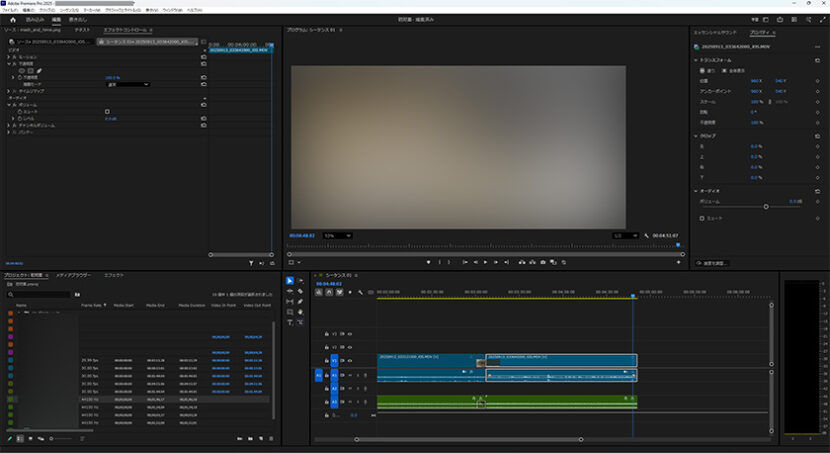Open the wrench settings in the Program monitor
This screenshot has width=830, height=453.
[648, 236]
